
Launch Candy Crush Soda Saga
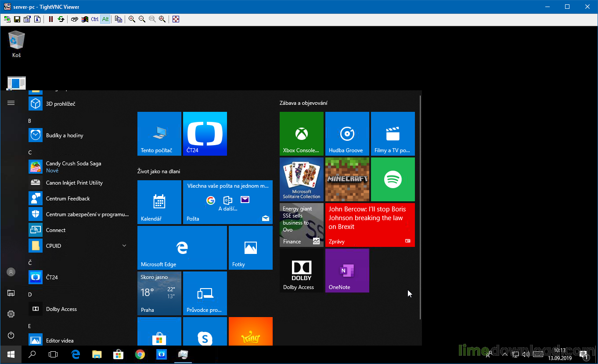click(79, 167)
